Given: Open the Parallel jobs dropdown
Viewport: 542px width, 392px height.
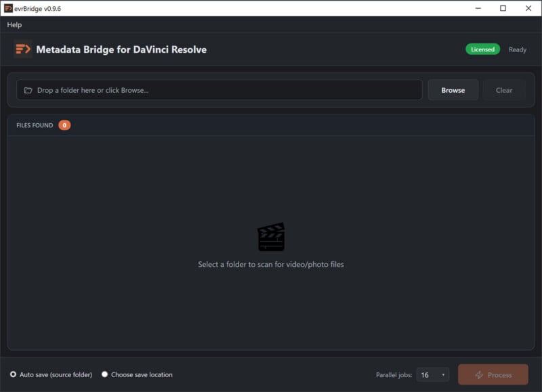Looking at the screenshot, I should pyautogui.click(x=432, y=374).
